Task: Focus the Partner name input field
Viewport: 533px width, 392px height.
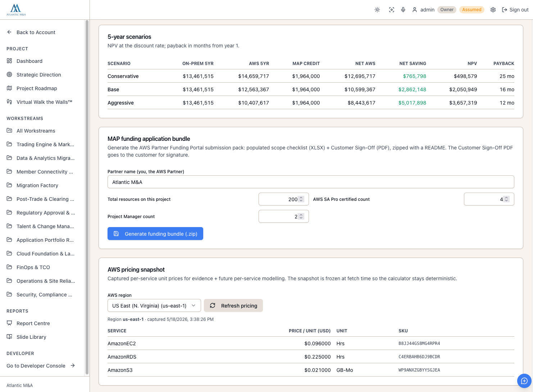Action: pos(311,182)
